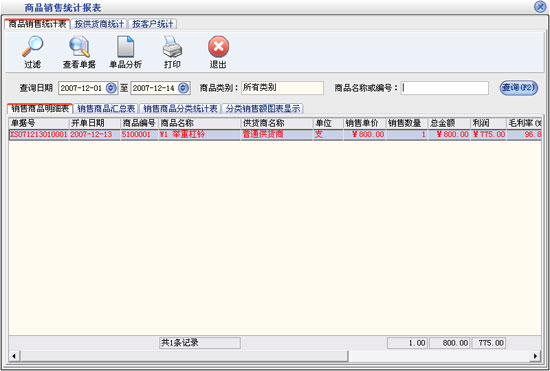Expand the 商品类别 所有类别 field
550x371 pixels.
tap(282, 88)
